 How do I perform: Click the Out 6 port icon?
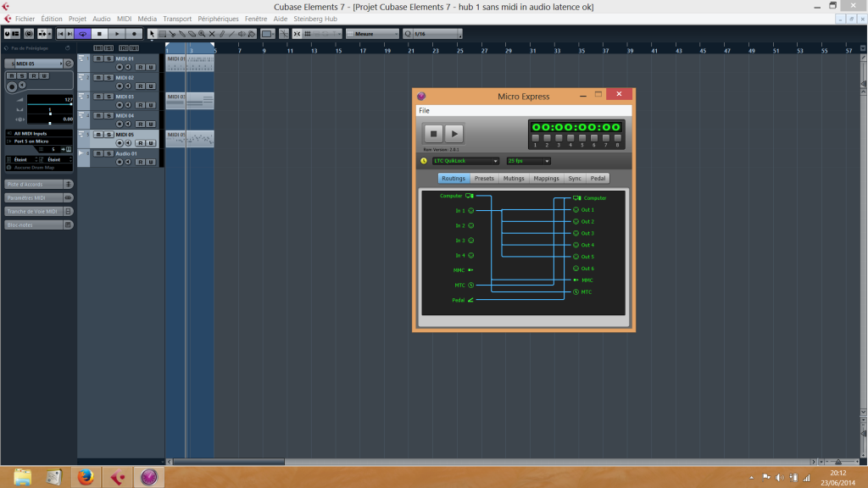pyautogui.click(x=576, y=269)
